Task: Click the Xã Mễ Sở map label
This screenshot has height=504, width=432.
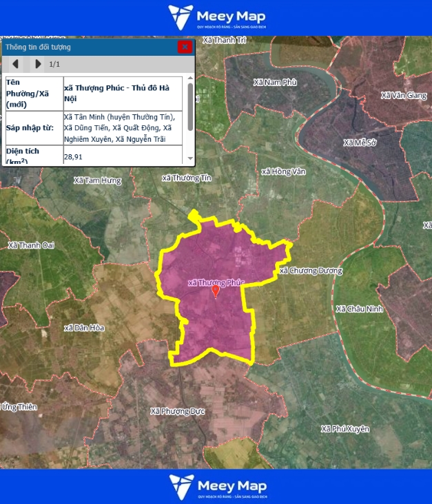Action: (x=360, y=143)
